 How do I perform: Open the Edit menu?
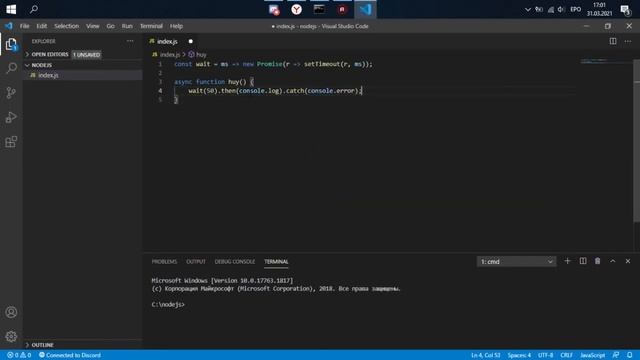point(42,26)
